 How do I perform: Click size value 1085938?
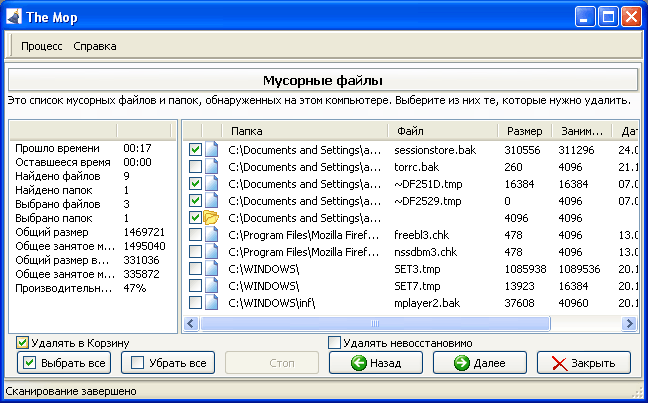[x=525, y=269]
